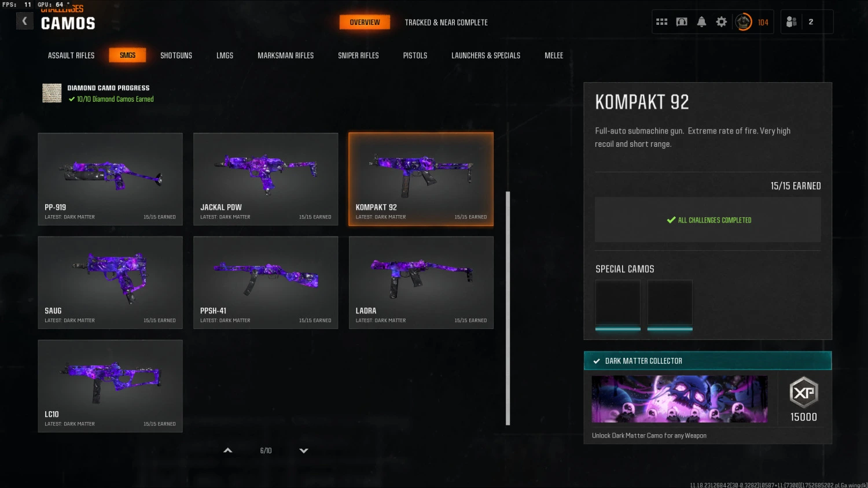Image resolution: width=868 pixels, height=488 pixels.
Task: Open the camera capture icon
Action: [x=682, y=22]
